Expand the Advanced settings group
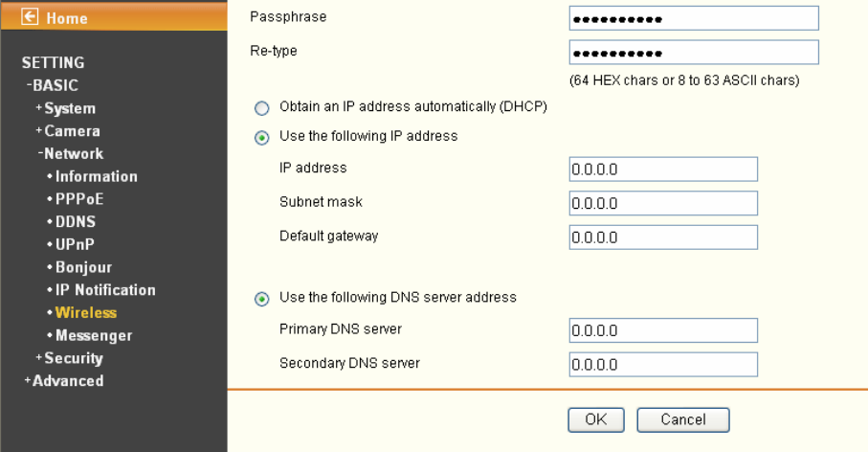 pyautogui.click(x=64, y=381)
